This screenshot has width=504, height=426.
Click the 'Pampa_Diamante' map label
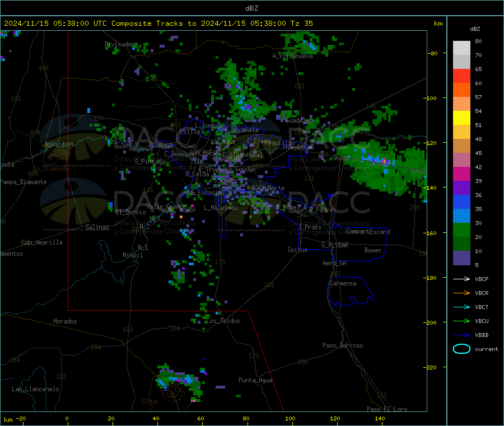(24, 182)
